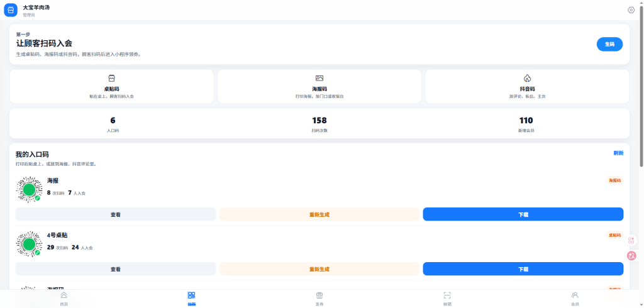This screenshot has width=644, height=308.
Task: Click the 我的入口码 heading
Action: click(x=32, y=155)
